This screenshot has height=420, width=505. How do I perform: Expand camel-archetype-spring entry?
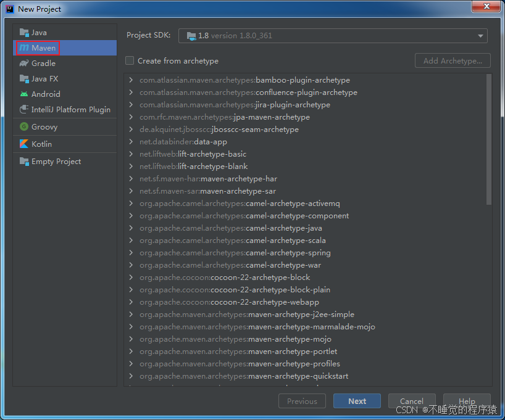pos(131,253)
